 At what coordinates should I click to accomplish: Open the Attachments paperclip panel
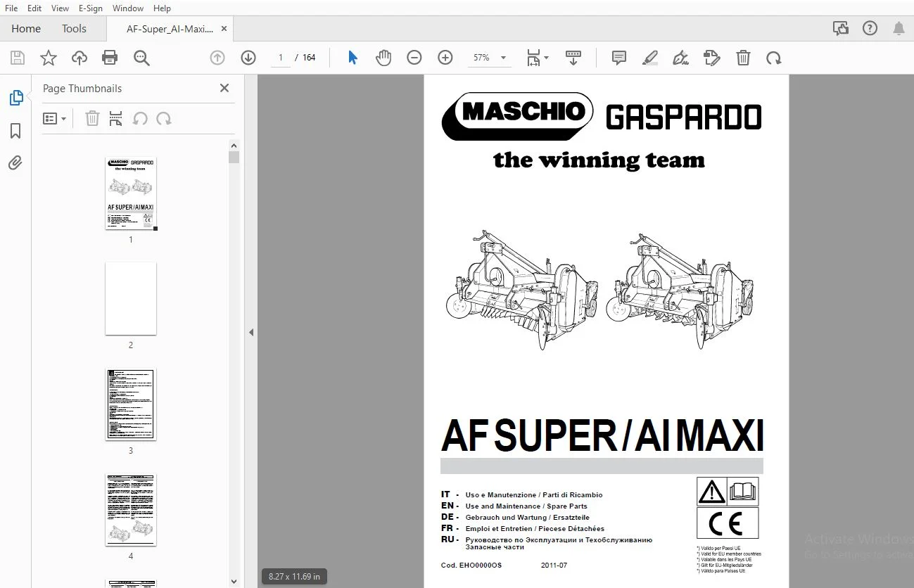tap(15, 163)
